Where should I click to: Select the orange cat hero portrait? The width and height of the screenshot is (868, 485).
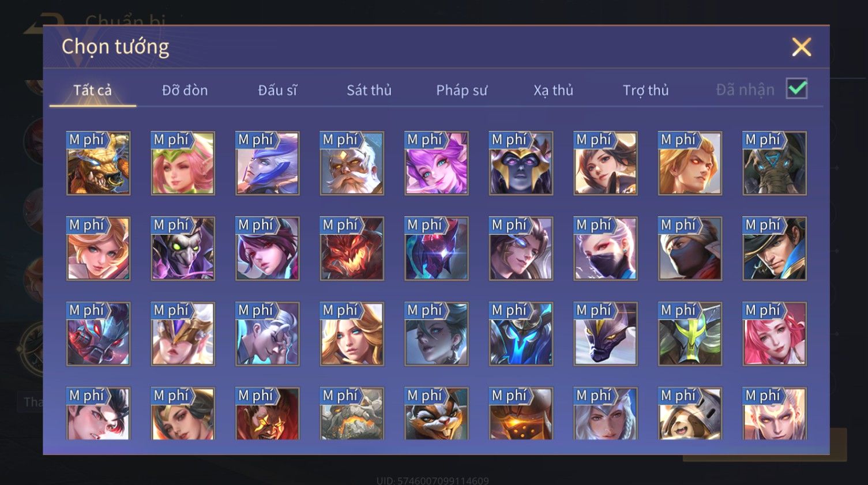[437, 413]
